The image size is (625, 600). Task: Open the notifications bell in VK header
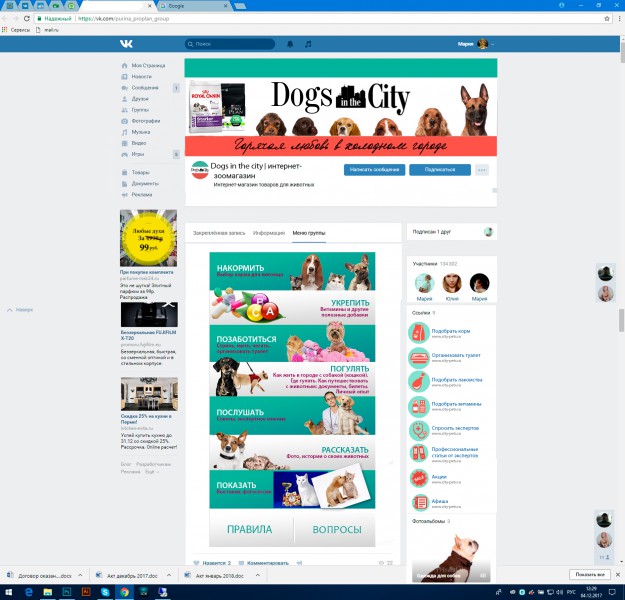coord(290,44)
